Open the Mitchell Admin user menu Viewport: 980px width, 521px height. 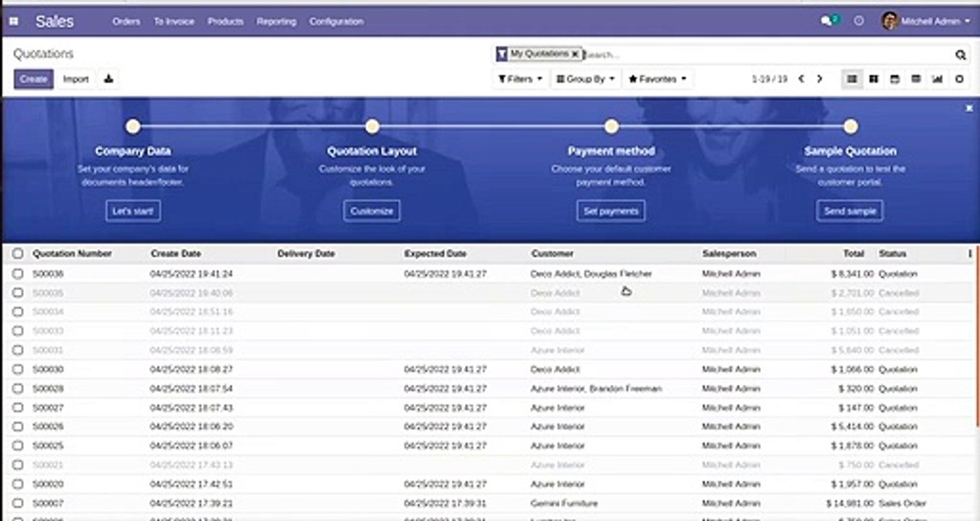point(926,22)
